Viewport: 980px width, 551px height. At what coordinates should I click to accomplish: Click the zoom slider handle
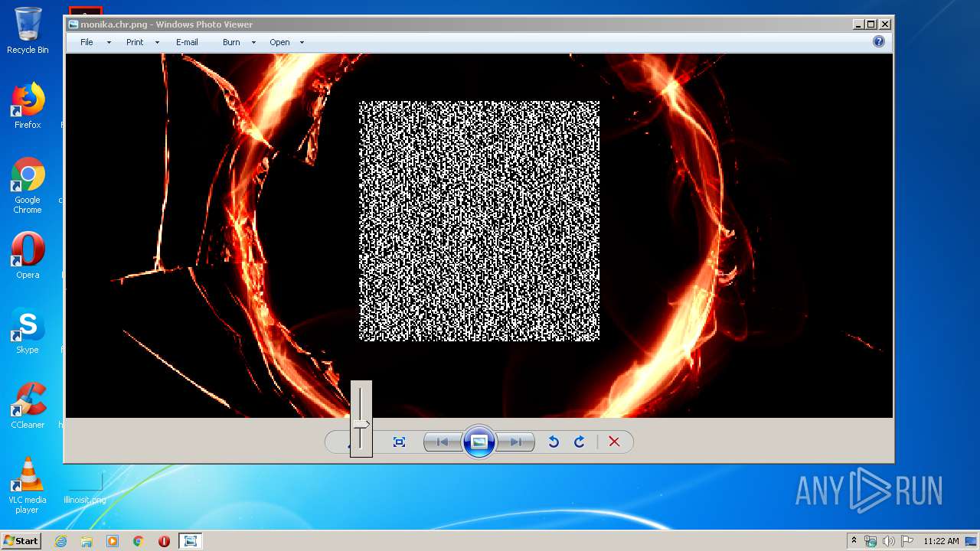(362, 424)
